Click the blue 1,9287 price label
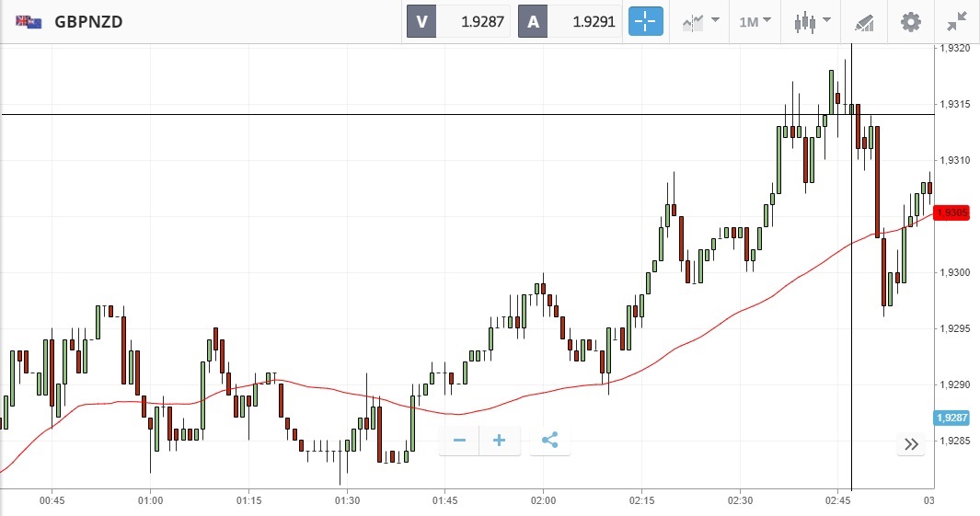Viewport: 980px width, 516px height. click(x=951, y=418)
